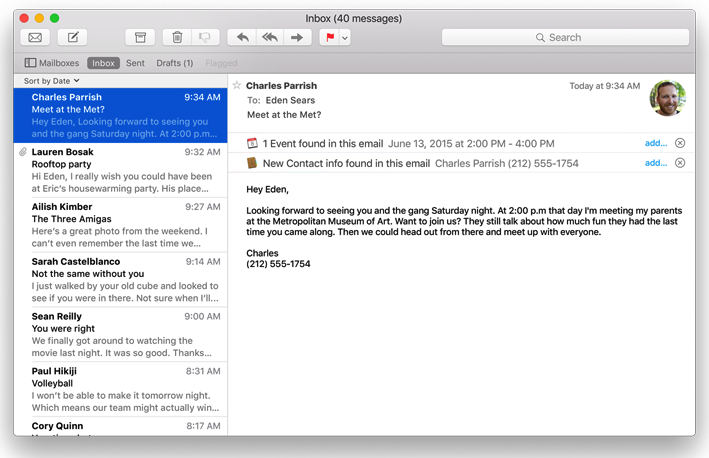Open Sarah Castelblanco's email
This screenshot has width=709, height=458.
[121, 279]
